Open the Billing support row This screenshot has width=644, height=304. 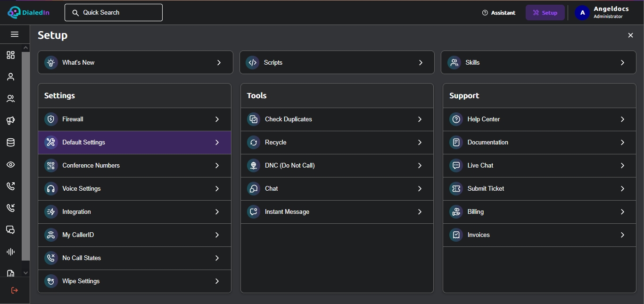pyautogui.click(x=539, y=212)
